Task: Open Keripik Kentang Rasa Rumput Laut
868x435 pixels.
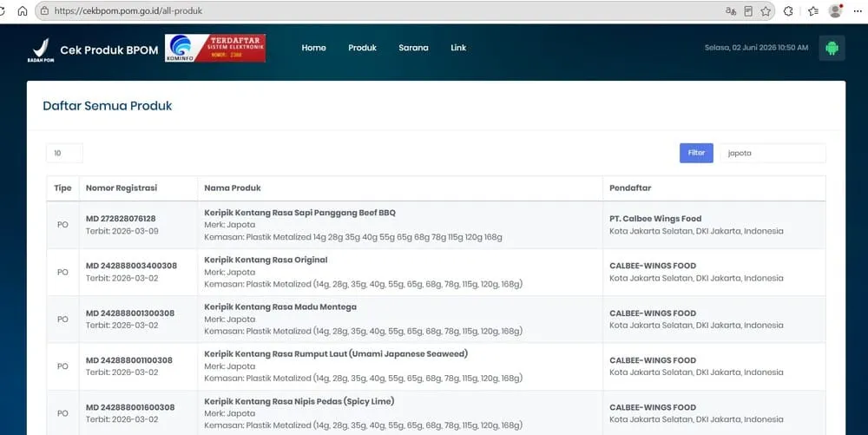Action: tap(336, 353)
